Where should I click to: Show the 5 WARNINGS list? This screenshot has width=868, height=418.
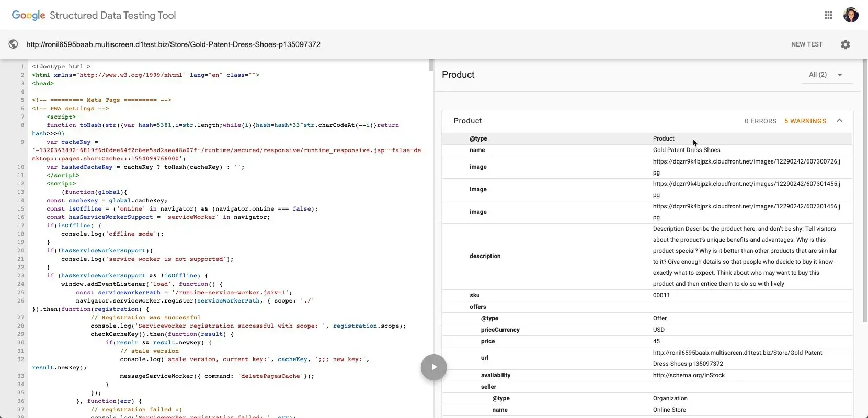point(805,121)
